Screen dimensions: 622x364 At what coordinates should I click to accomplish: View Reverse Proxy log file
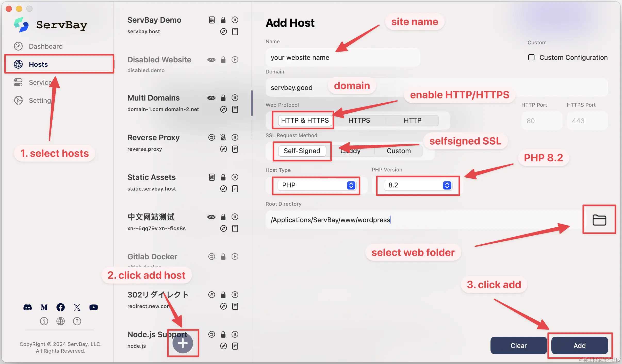(235, 149)
